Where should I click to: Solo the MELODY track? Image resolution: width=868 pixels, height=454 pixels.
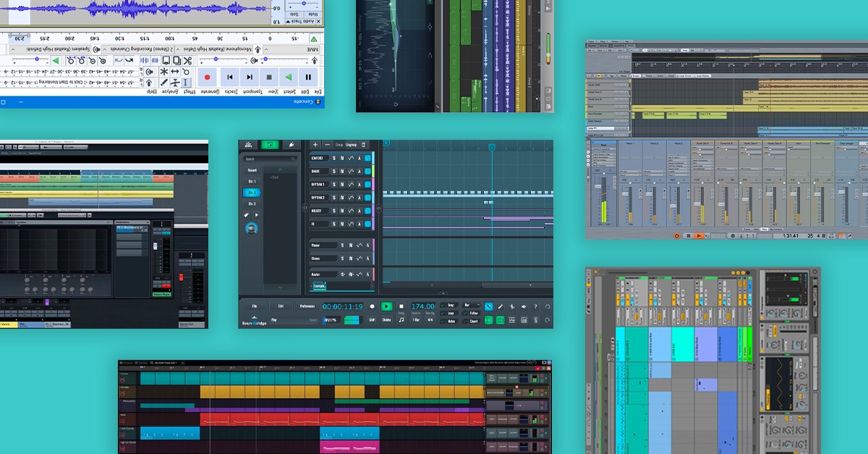[333, 209]
